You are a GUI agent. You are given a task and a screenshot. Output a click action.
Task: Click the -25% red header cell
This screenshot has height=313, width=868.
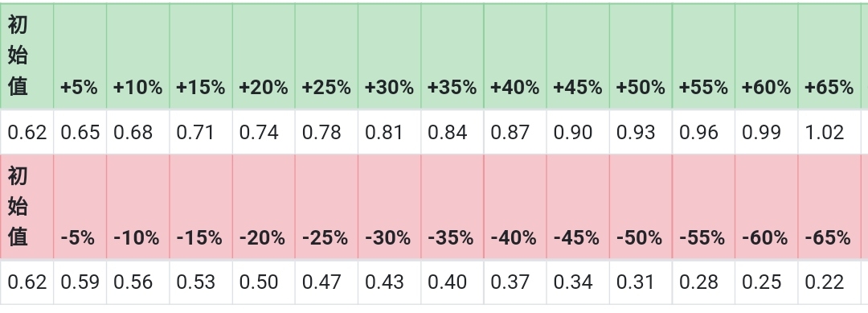pos(326,207)
